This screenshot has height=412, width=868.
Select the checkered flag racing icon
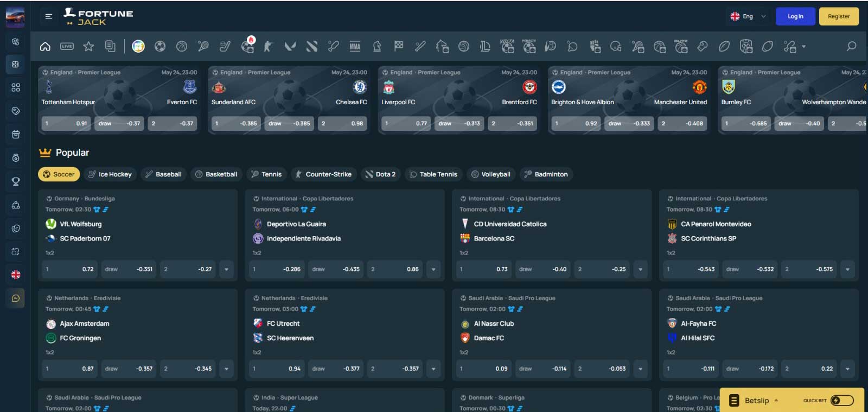coord(399,47)
